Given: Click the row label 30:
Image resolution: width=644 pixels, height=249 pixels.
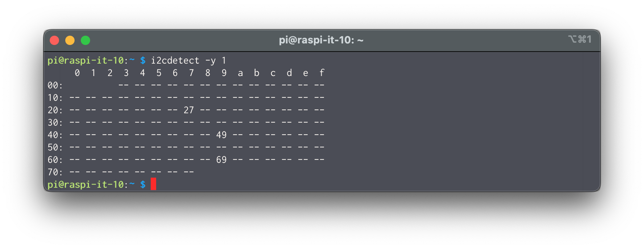Looking at the screenshot, I should click(55, 123).
